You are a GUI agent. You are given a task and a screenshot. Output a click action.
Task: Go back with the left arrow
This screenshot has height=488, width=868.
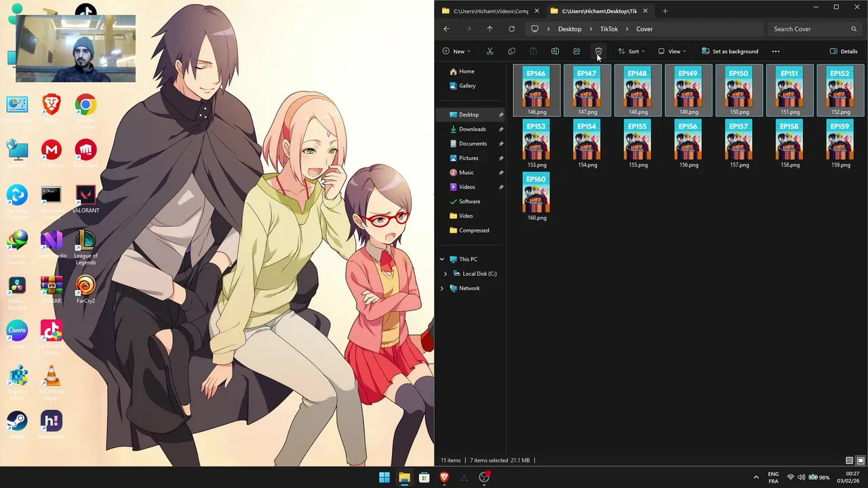pos(446,29)
